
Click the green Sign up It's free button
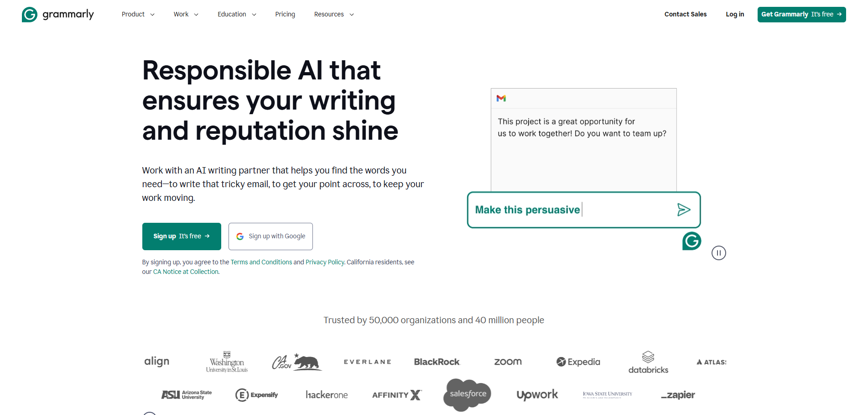coord(181,236)
